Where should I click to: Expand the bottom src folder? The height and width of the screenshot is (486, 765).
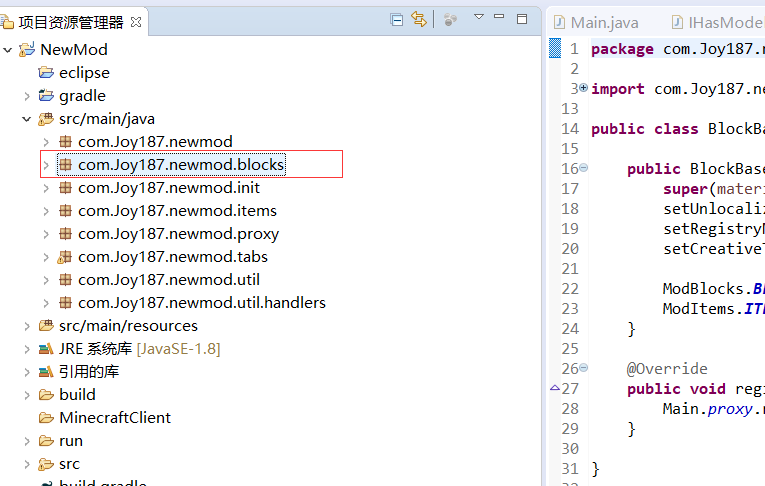tap(27, 465)
